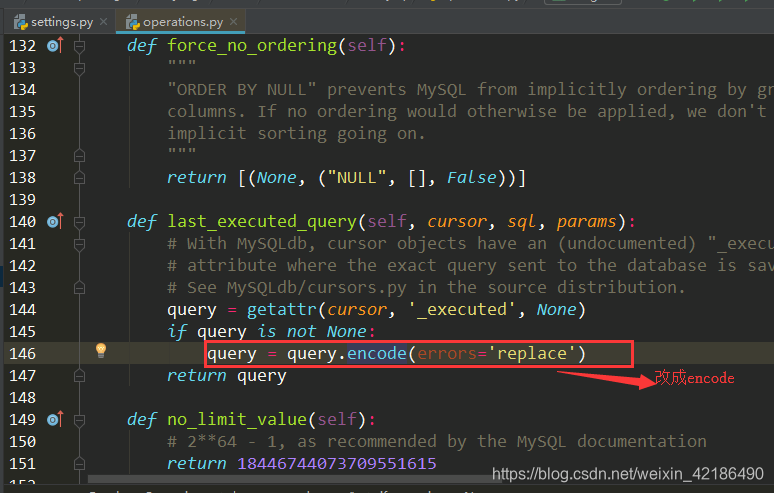774x493 pixels.
Task: Close the operations.py tab
Action: pyautogui.click(x=233, y=22)
